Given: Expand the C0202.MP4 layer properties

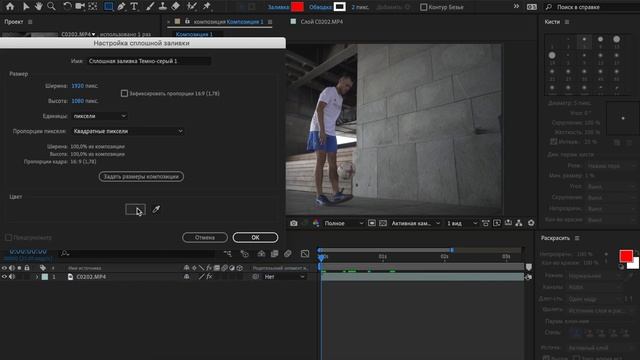Looking at the screenshot, I should pos(36,277).
